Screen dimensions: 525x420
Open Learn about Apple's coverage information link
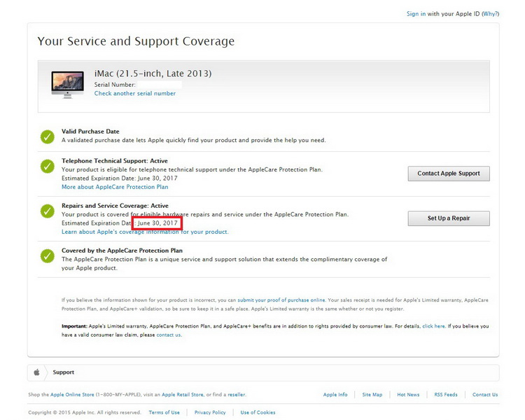point(145,232)
